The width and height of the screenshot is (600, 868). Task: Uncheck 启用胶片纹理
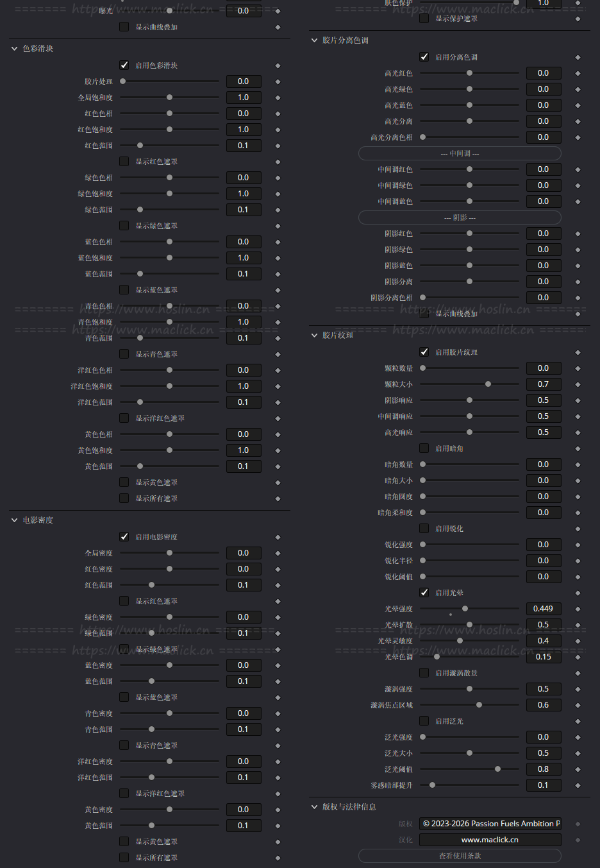tap(424, 352)
